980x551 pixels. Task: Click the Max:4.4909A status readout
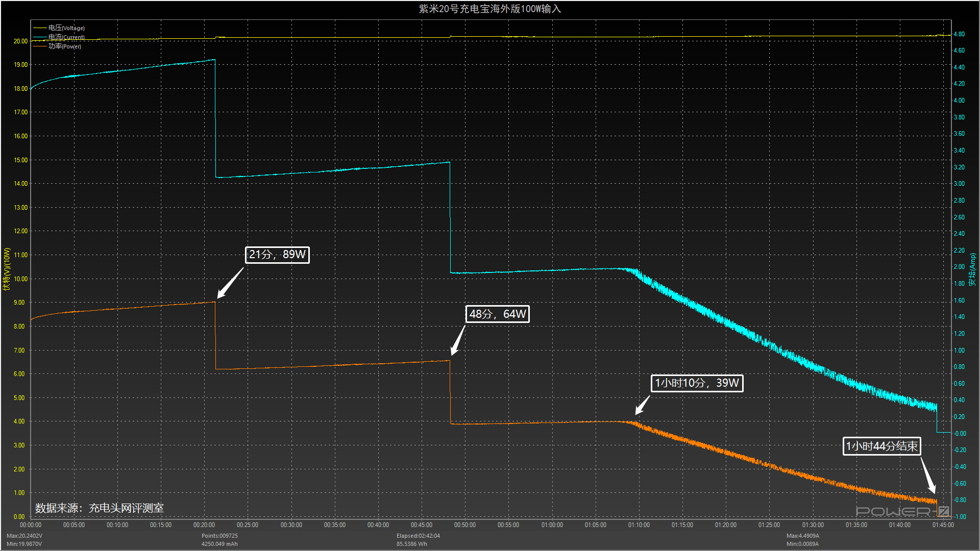pos(803,536)
